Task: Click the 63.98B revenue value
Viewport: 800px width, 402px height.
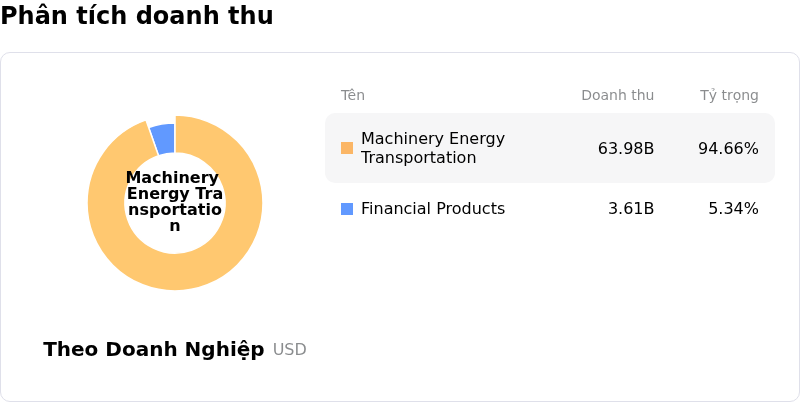Action: pyautogui.click(x=625, y=149)
